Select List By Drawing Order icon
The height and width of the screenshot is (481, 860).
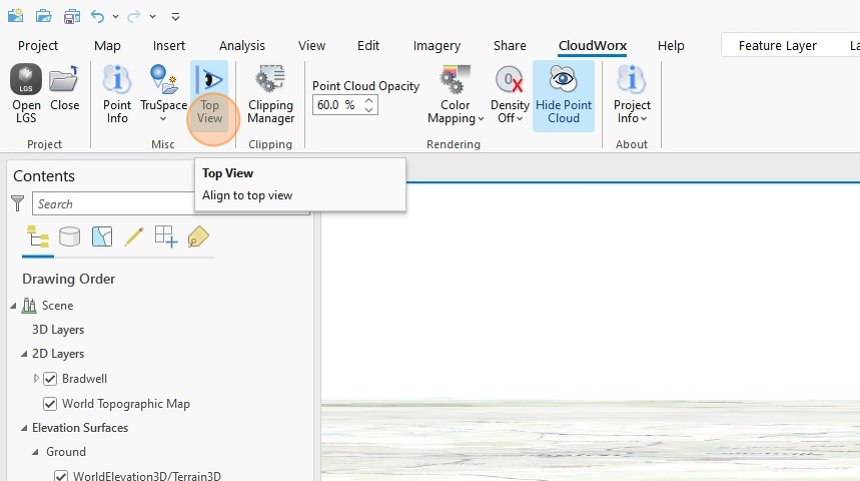(x=38, y=237)
